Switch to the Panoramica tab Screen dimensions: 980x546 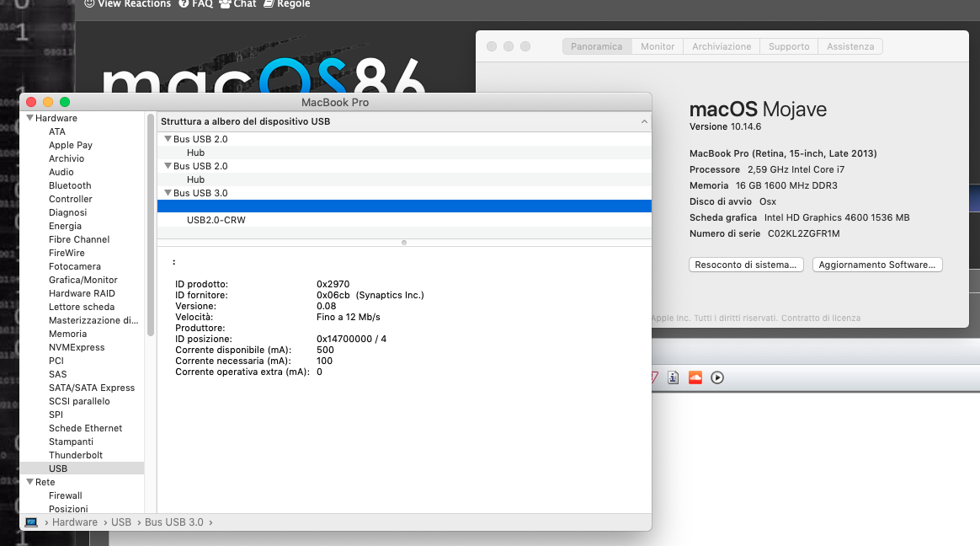click(596, 46)
